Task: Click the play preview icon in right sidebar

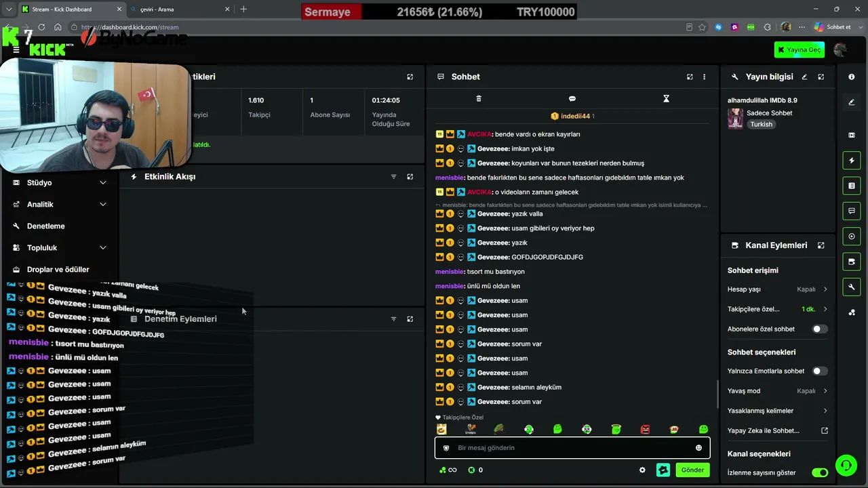Action: pyautogui.click(x=852, y=237)
